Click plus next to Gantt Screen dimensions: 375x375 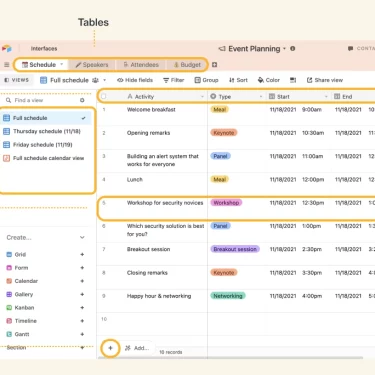point(82,334)
